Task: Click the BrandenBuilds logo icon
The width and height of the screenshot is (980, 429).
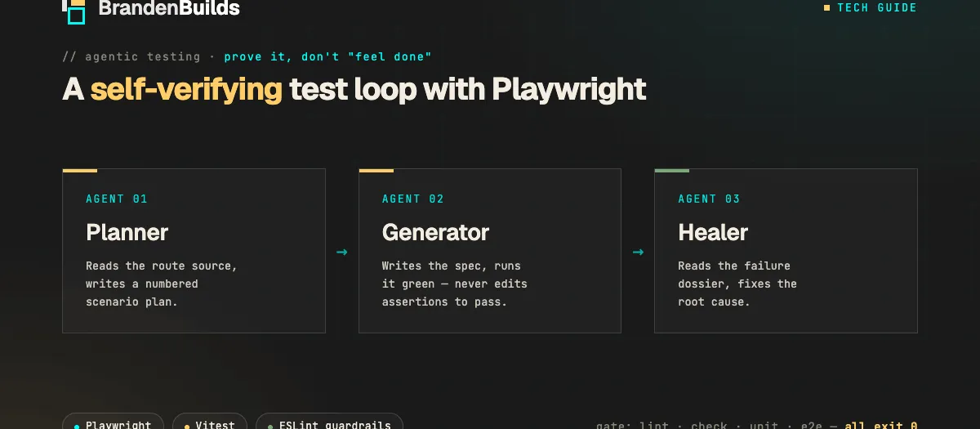Action: click(x=73, y=11)
